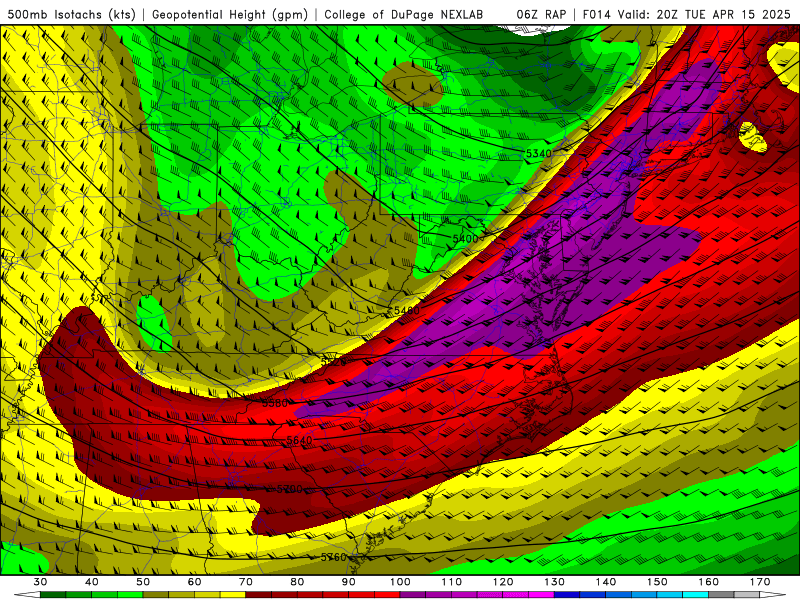800x600 pixels.
Task: Click the dark blue colorbar swatch between 130 and 140
Action: pyautogui.click(x=567, y=595)
